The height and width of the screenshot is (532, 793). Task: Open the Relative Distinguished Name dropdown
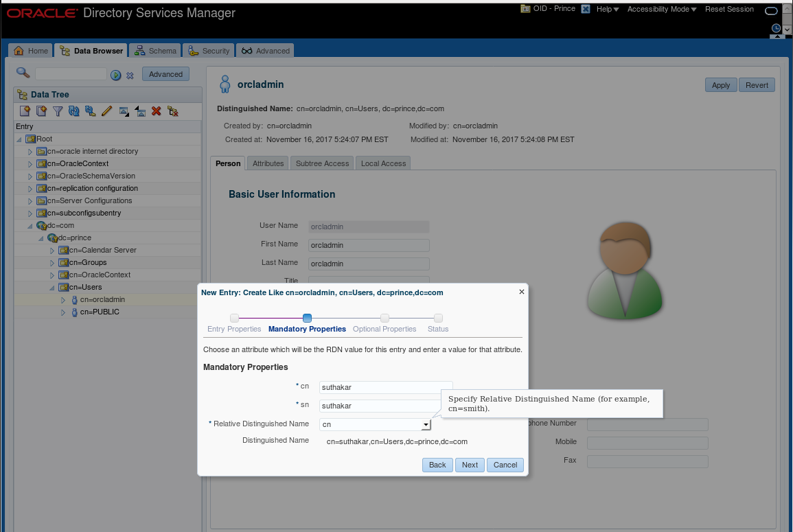(x=426, y=424)
